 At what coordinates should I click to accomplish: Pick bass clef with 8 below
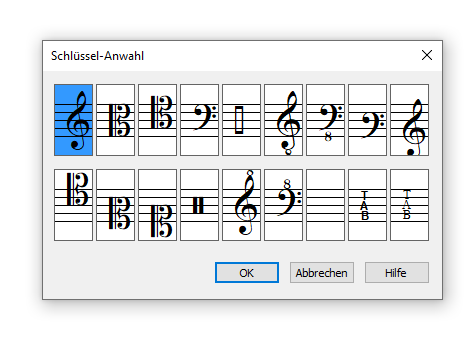(x=325, y=120)
